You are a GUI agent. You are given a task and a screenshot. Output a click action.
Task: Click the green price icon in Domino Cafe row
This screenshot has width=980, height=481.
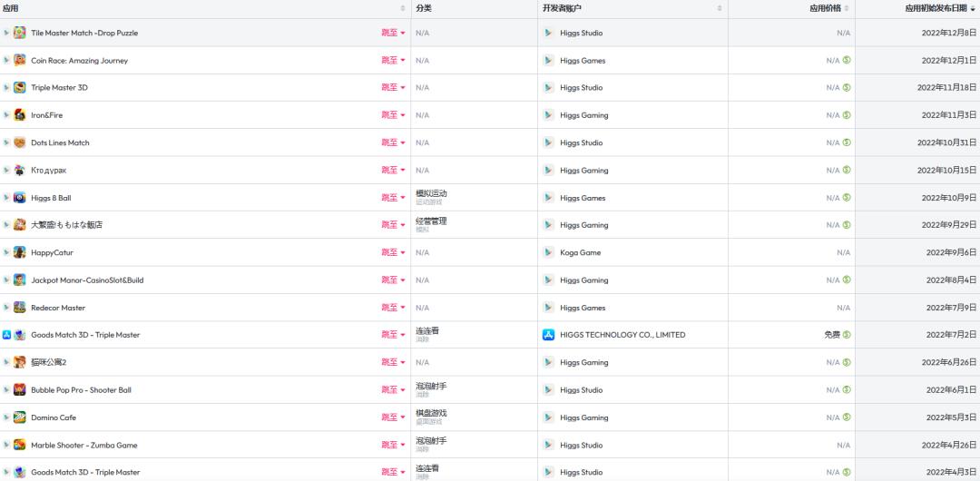[x=847, y=417]
